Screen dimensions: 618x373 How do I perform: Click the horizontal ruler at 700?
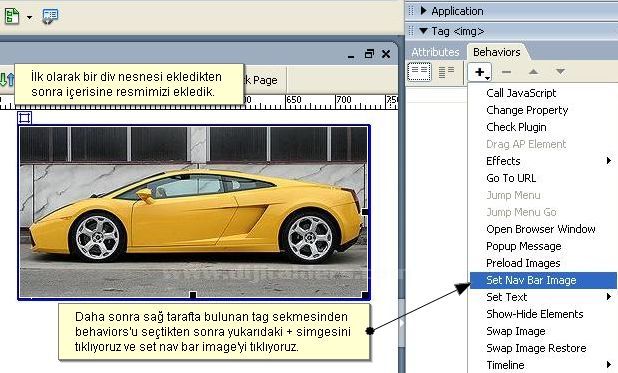pos(344,101)
